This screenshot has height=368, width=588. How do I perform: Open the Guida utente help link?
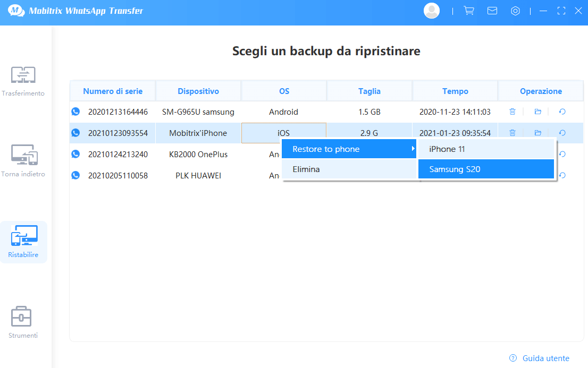coord(545,358)
